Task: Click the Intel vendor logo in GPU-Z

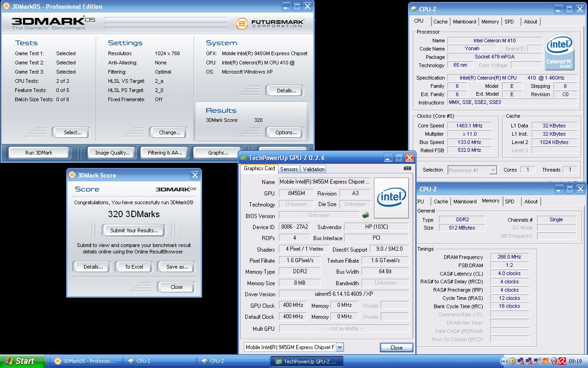Action: click(x=391, y=198)
